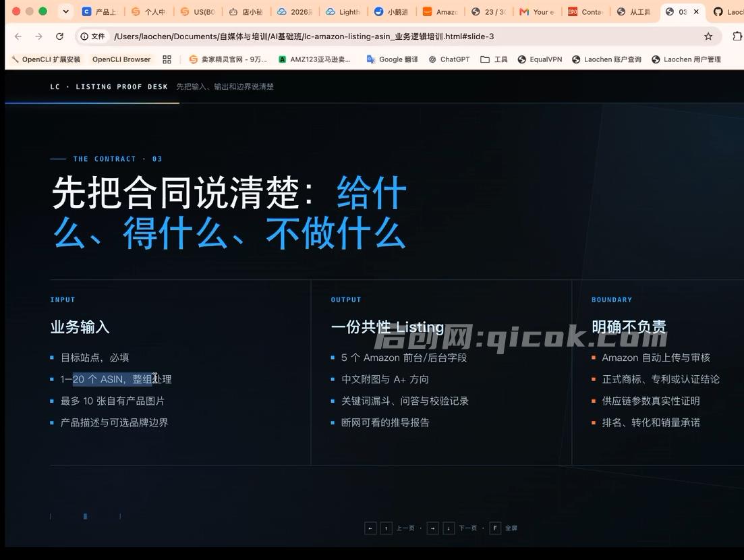
Task: Switch to the 店小秘 tab
Action: click(x=247, y=12)
